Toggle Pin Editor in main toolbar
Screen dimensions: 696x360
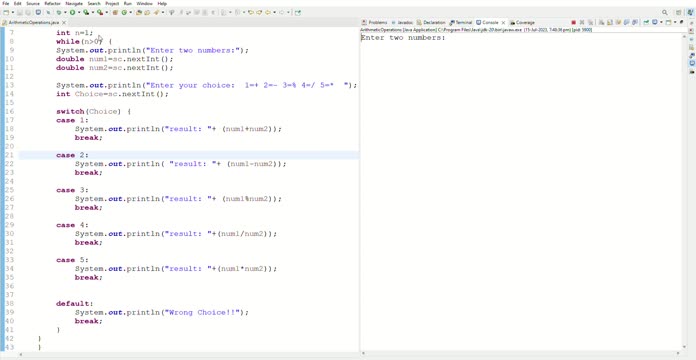[298, 12]
